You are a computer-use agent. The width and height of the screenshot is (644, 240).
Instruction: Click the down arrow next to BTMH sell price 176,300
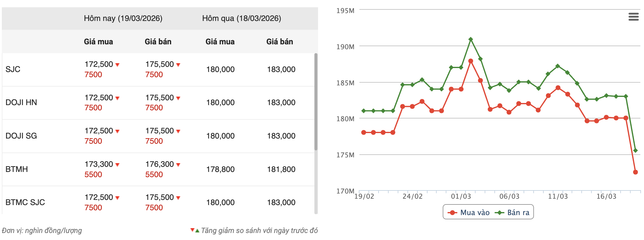coord(178,165)
